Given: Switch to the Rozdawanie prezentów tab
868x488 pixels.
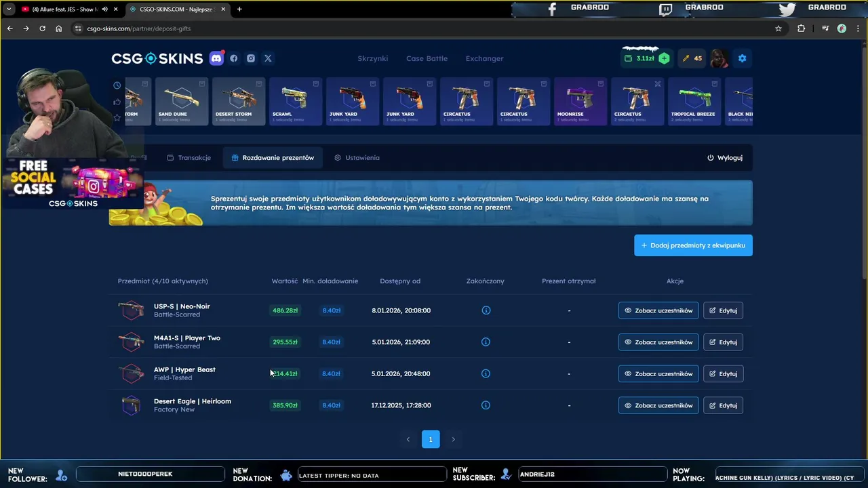Looking at the screenshot, I should [x=273, y=157].
